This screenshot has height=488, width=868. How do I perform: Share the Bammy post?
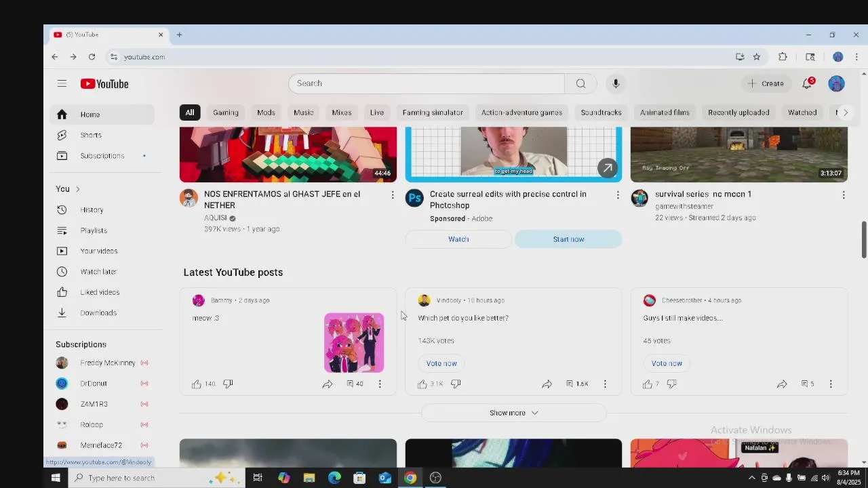[328, 384]
